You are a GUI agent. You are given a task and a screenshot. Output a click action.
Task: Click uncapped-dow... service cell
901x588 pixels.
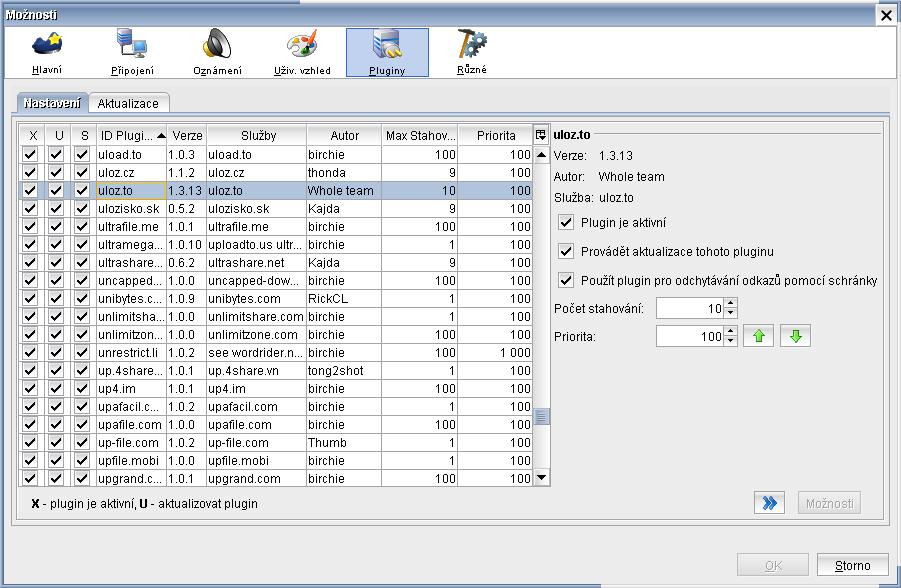pos(256,280)
